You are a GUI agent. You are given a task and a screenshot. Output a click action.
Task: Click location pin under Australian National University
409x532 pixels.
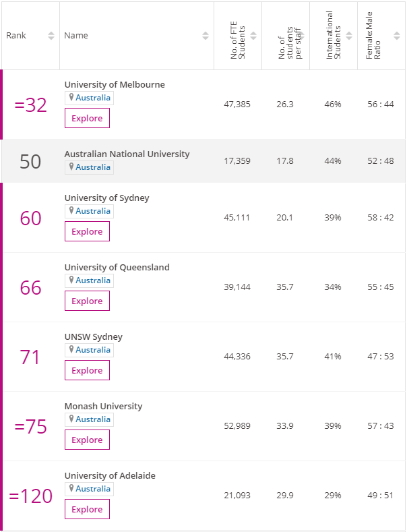pos(71,167)
